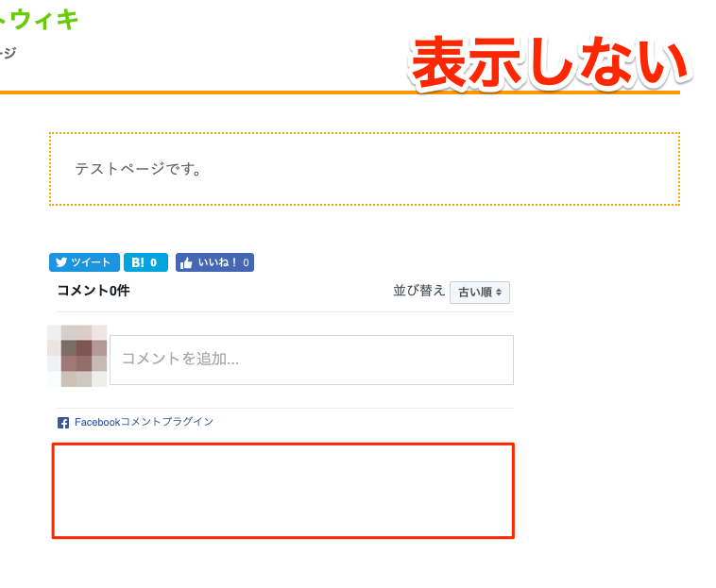Click the Facebook thumbs-up icon
This screenshot has height=588, width=716.
pyautogui.click(x=186, y=262)
